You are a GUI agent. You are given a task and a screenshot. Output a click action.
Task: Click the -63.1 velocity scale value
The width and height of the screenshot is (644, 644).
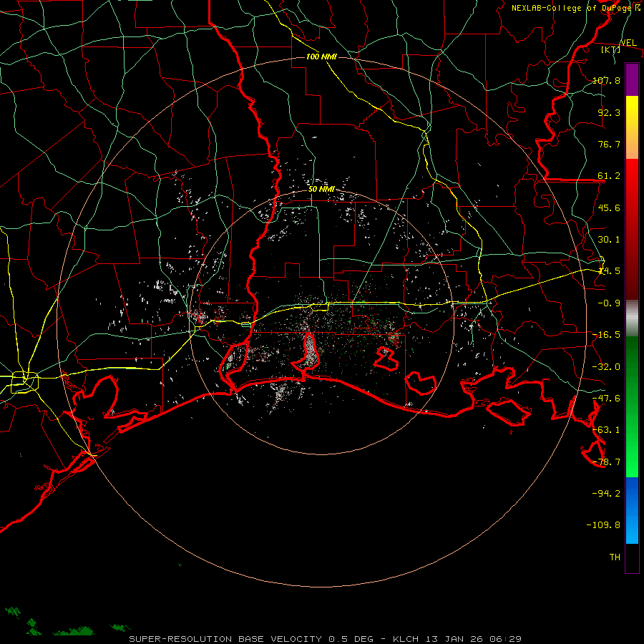pyautogui.click(x=606, y=430)
